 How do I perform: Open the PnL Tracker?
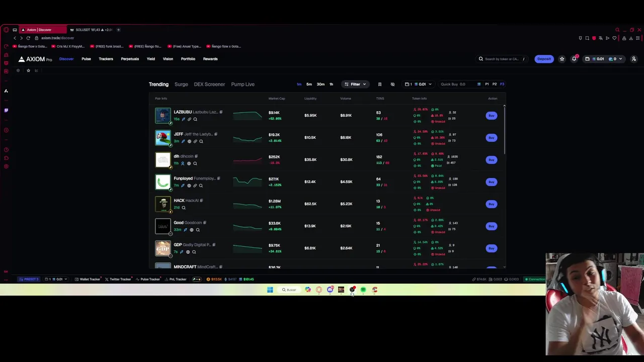[176, 279]
